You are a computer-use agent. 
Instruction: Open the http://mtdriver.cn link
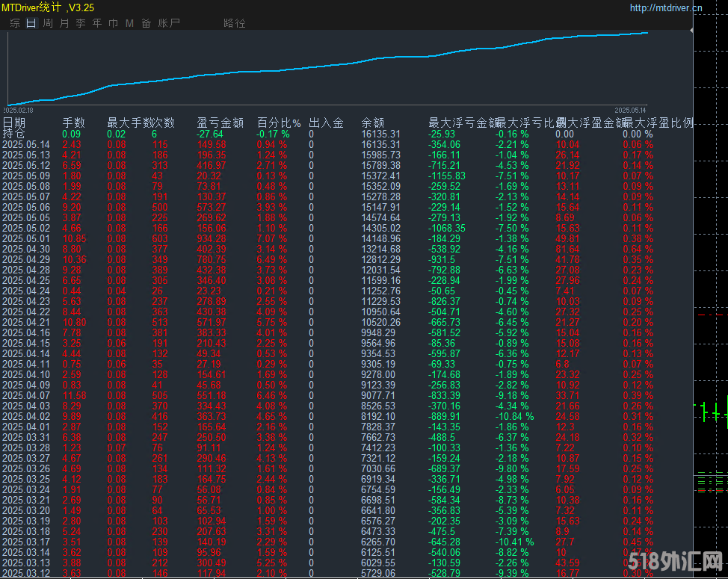pyautogui.click(x=666, y=8)
